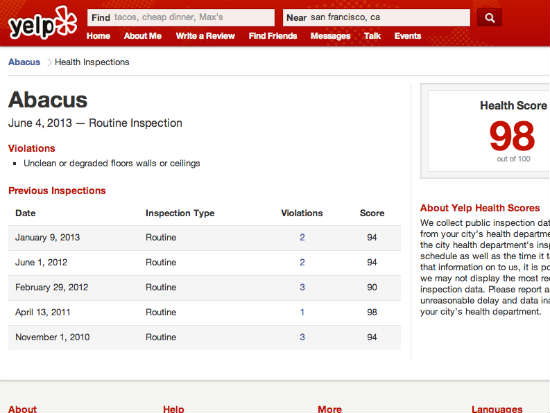Open the Talk nav item

tap(372, 36)
